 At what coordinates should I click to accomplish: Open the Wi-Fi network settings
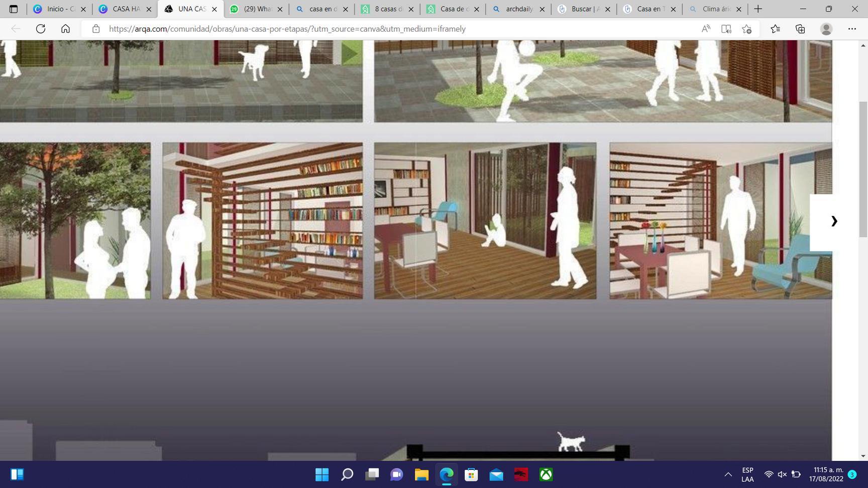tap(769, 474)
